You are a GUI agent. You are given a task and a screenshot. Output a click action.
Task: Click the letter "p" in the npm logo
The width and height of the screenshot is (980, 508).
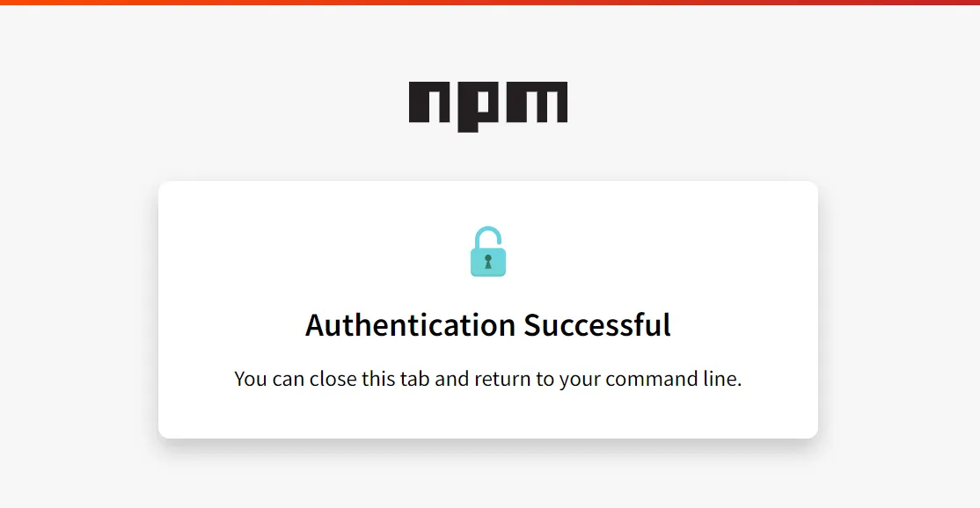(479, 105)
